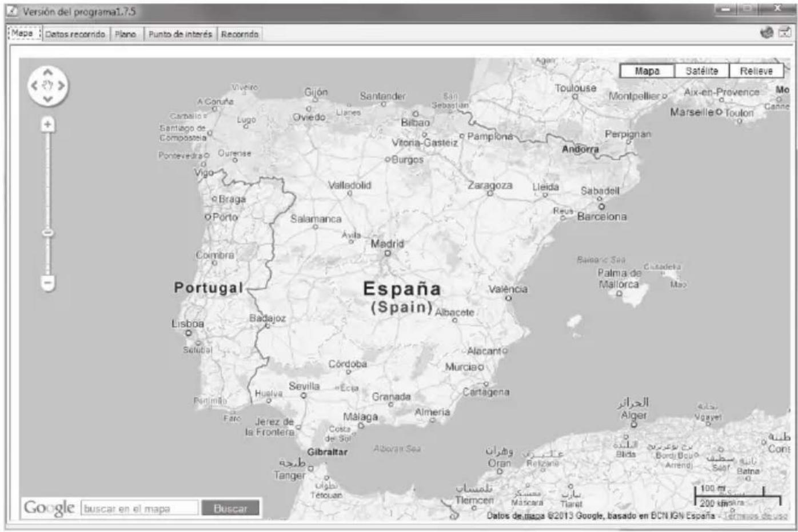Open the Términos de uso link
The image size is (798, 532).
pos(755,515)
